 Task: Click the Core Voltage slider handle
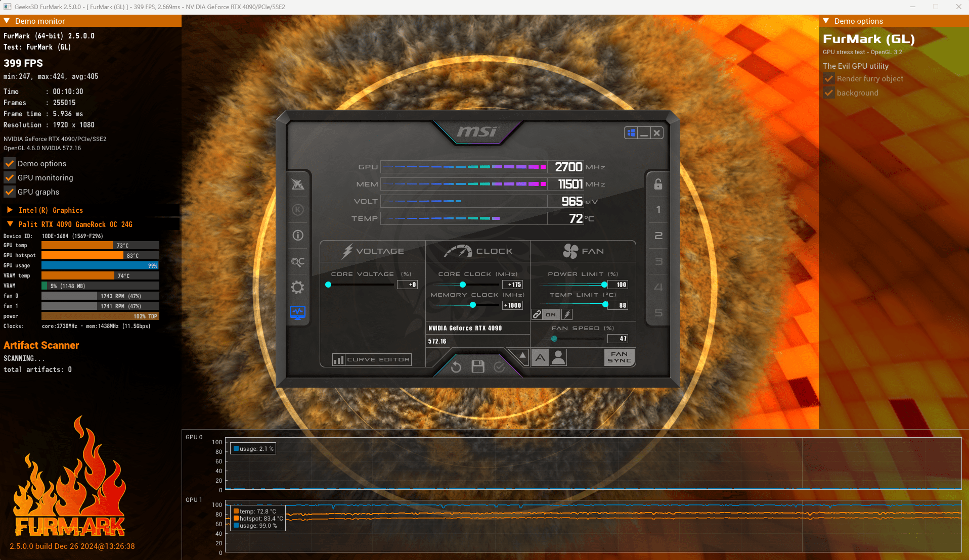(x=328, y=285)
